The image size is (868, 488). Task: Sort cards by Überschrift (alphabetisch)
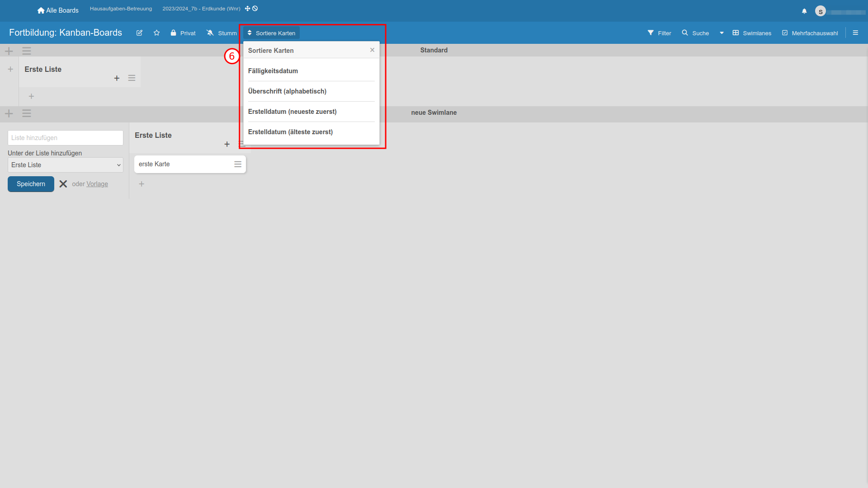click(311, 91)
